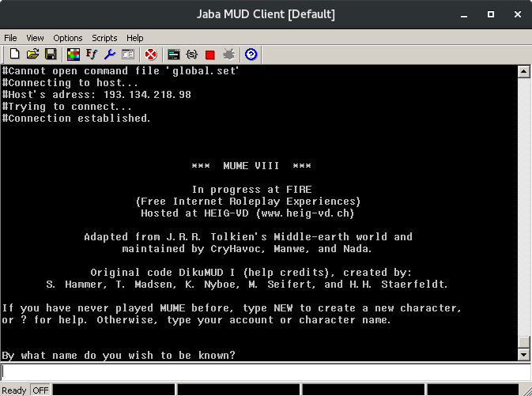Click the scrollbar up arrow
This screenshot has height=396, width=532.
[524, 72]
